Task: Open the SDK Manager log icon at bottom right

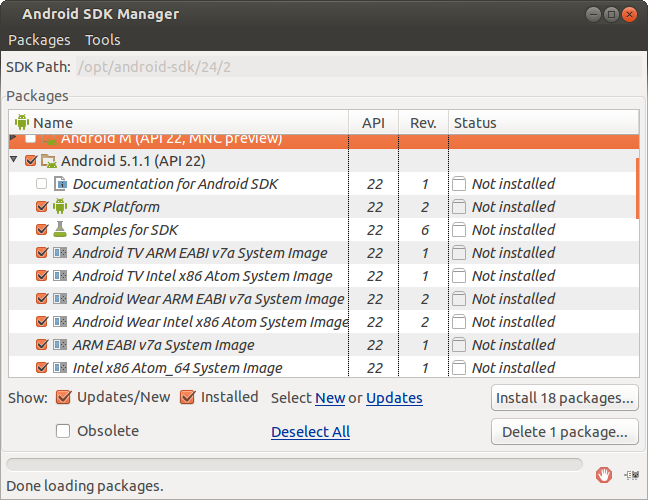Action: 631,475
